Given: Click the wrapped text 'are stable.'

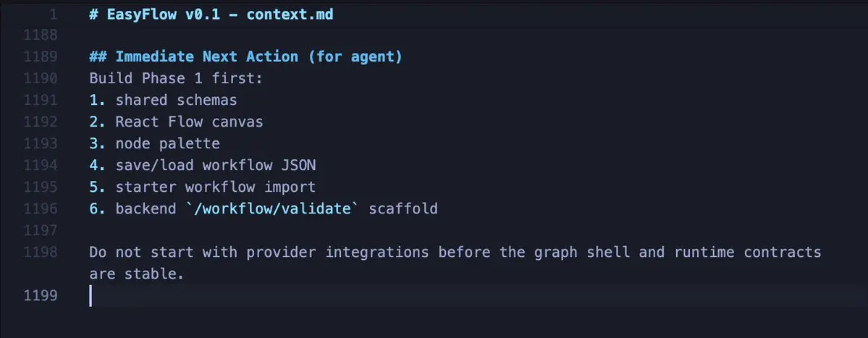Looking at the screenshot, I should tap(136, 274).
